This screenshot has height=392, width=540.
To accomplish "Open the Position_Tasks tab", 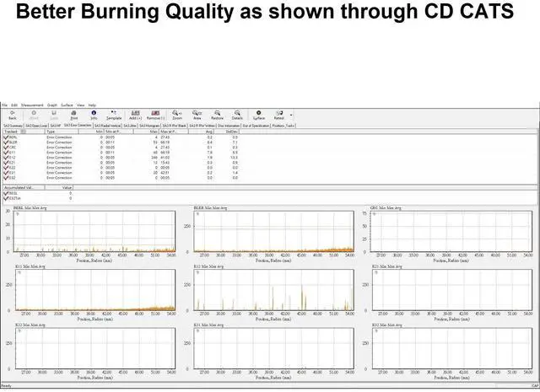I will (283, 126).
